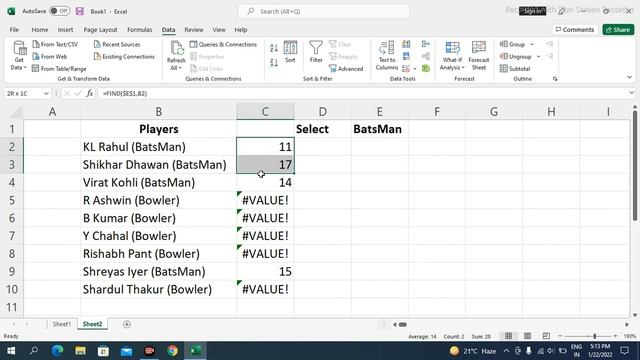Open File Explorer from taskbar
Viewport: 640px width, 360px height.
pos(80,351)
